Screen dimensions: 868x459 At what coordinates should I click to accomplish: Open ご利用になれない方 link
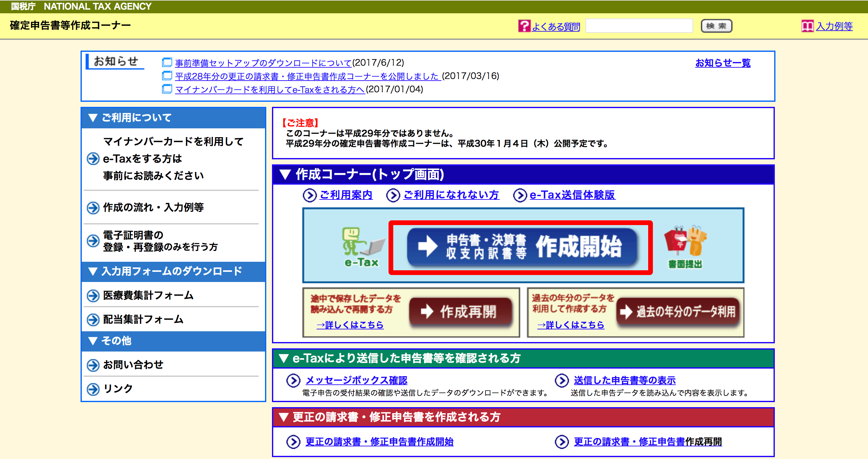point(451,195)
